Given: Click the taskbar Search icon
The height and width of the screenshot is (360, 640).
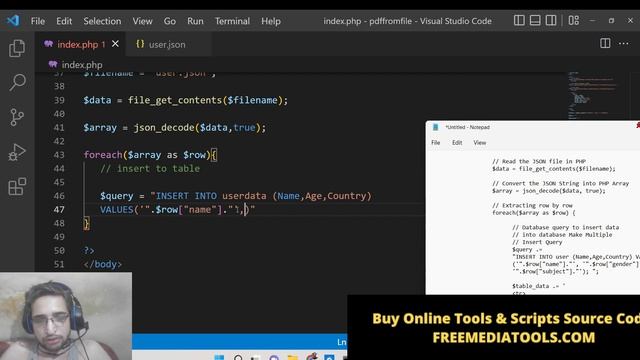Looking at the screenshot, I should click(x=238, y=358).
